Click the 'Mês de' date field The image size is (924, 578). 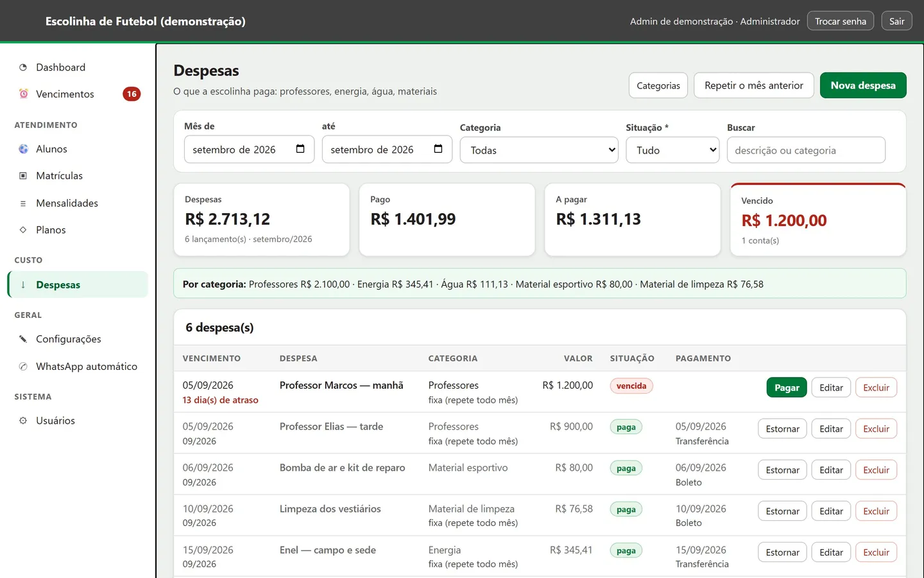coord(249,149)
